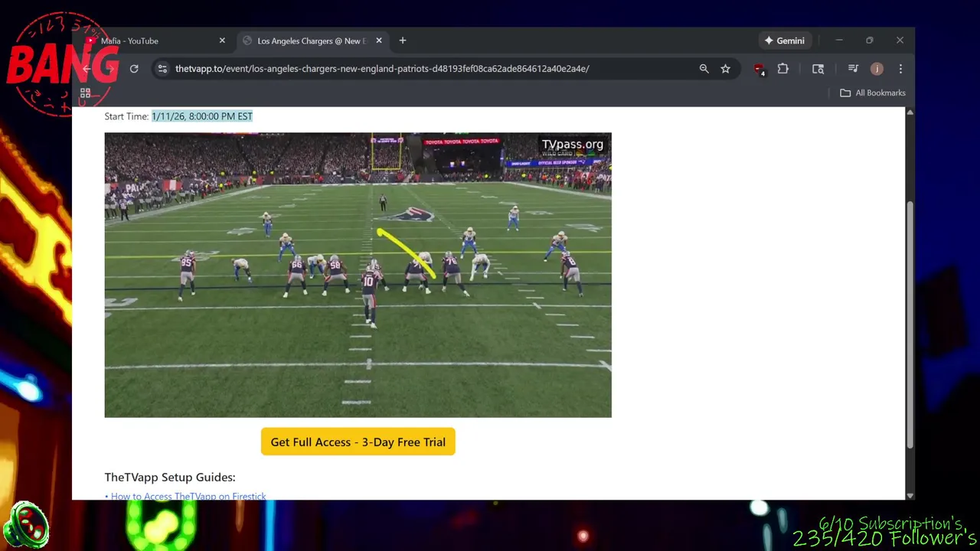Open the apps grid icon on bookmarks bar
The height and width of the screenshot is (551, 980).
tap(86, 93)
